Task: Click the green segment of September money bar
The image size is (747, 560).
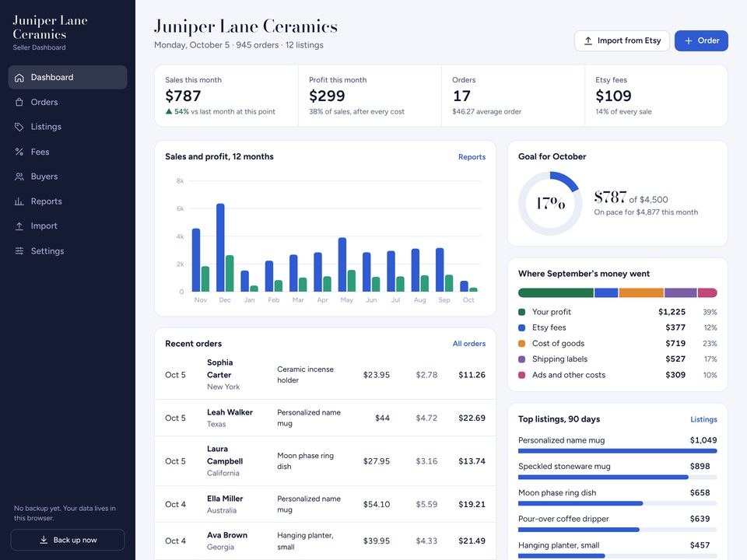Action: point(556,293)
